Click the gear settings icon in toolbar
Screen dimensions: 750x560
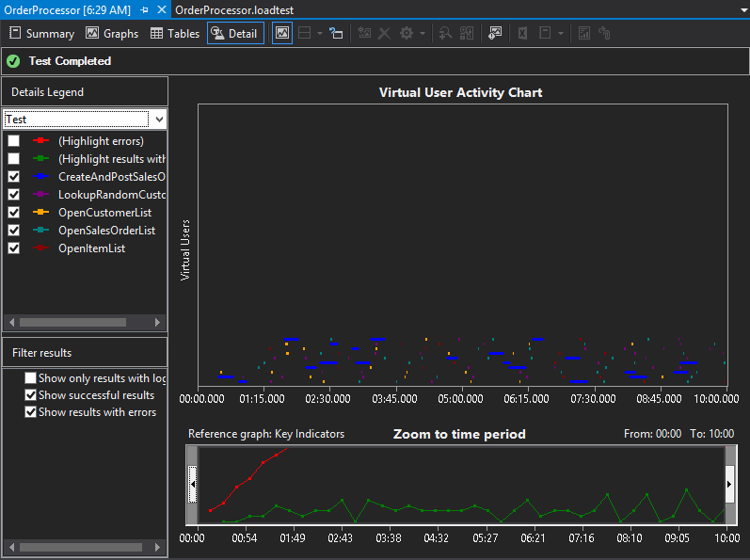pyautogui.click(x=407, y=33)
